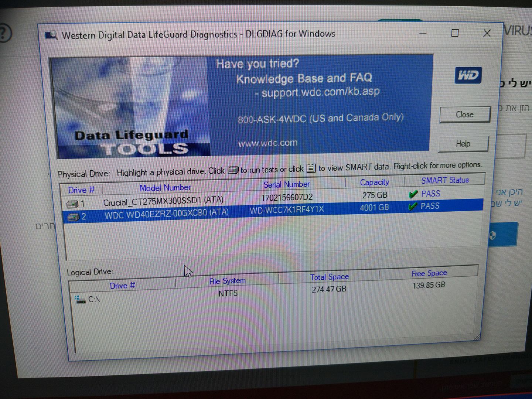532x399 pixels.
Task: Click the 4001 GB capacity cell
Action: pyautogui.click(x=374, y=208)
